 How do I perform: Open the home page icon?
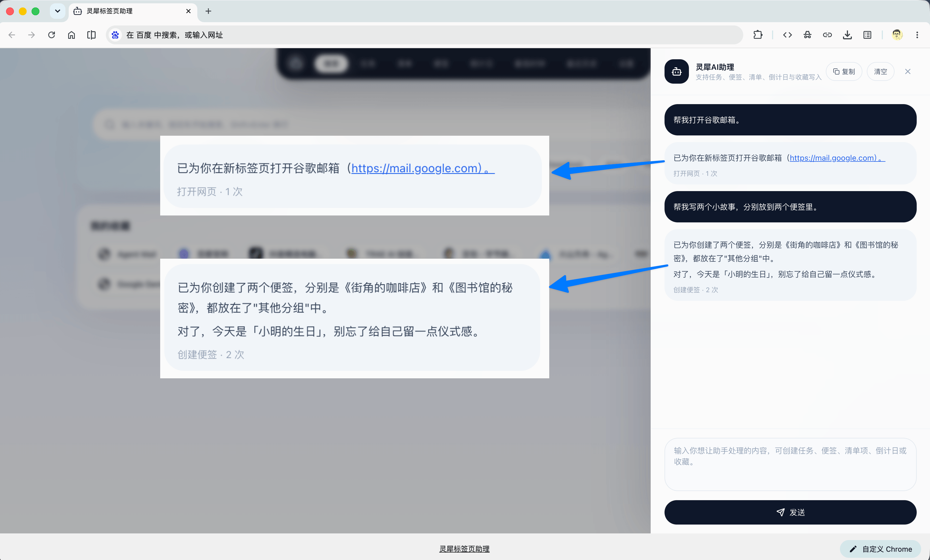(71, 35)
